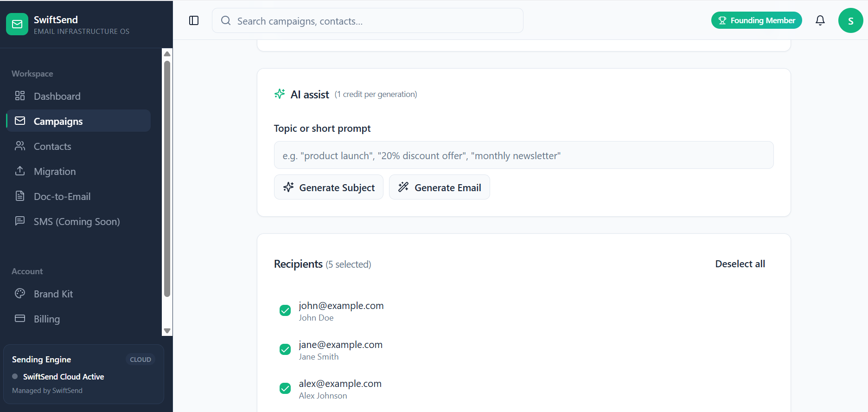
Task: Go to the Contacts section
Action: click(x=78, y=146)
